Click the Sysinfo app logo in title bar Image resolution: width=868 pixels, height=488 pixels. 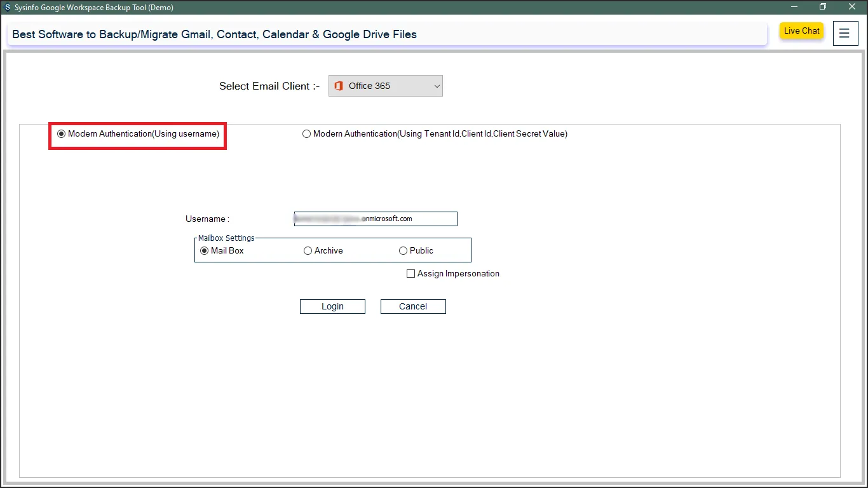click(x=7, y=8)
